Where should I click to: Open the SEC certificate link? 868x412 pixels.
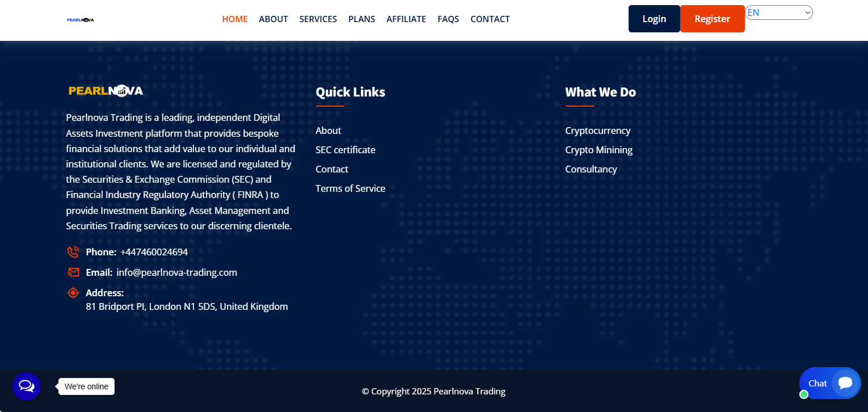(x=345, y=150)
